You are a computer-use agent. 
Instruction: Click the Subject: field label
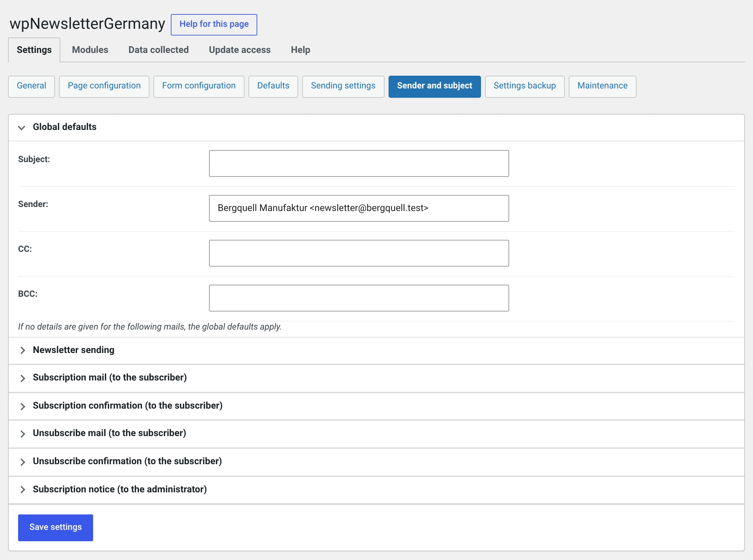[x=34, y=159]
